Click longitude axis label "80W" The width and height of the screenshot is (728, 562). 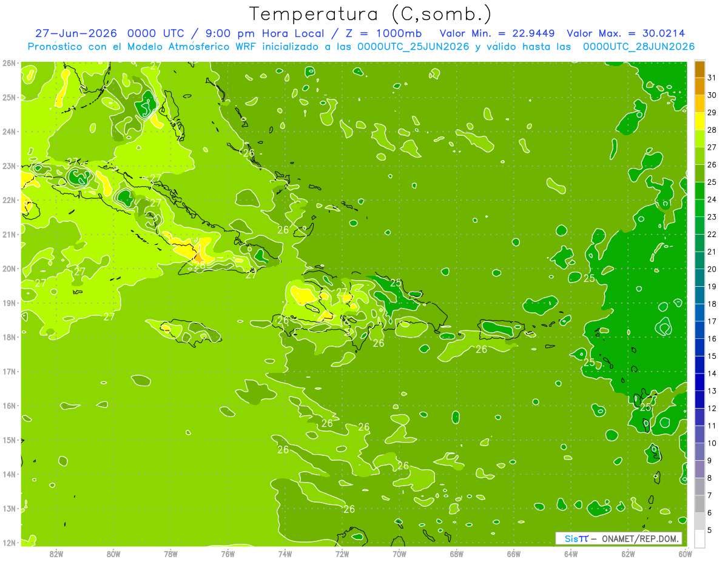[113, 554]
